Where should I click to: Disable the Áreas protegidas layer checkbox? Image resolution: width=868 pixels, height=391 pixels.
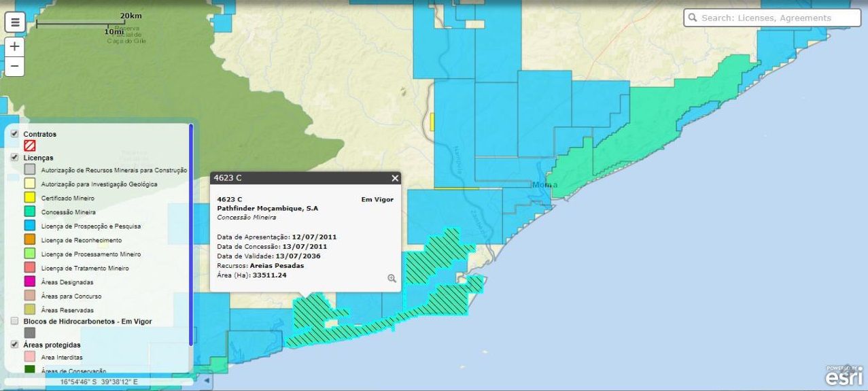click(x=14, y=345)
